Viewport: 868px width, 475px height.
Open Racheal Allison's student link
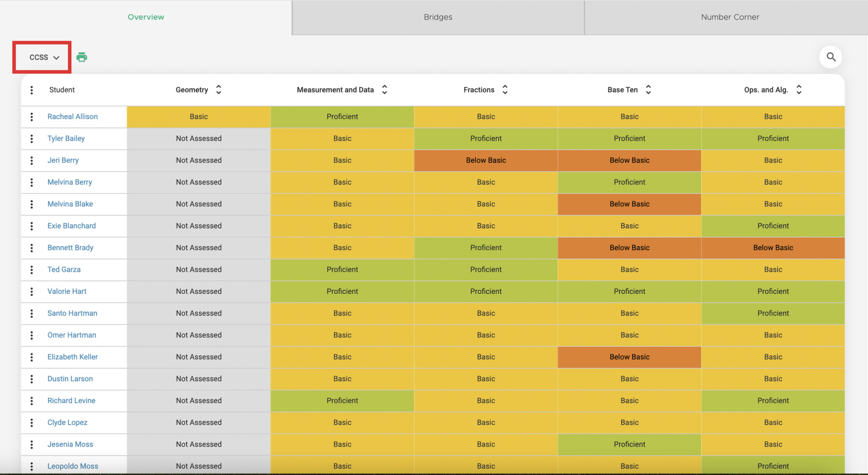tap(72, 117)
